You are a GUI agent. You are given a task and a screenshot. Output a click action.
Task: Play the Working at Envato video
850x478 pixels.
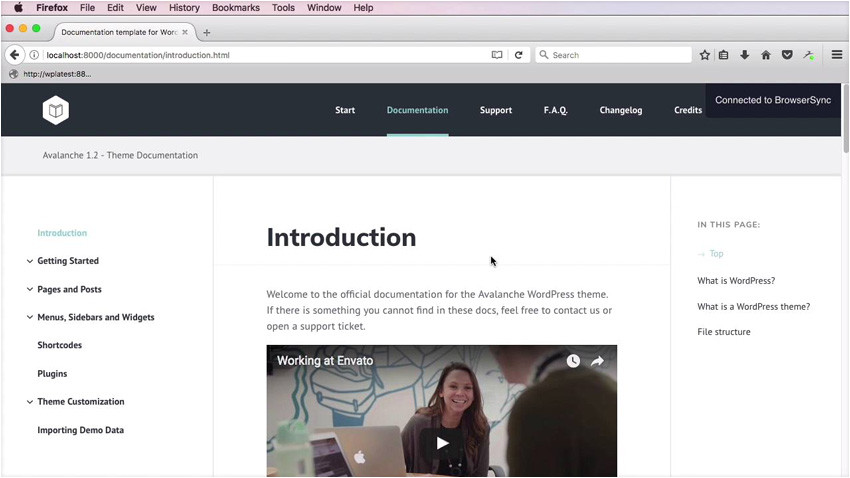442,443
